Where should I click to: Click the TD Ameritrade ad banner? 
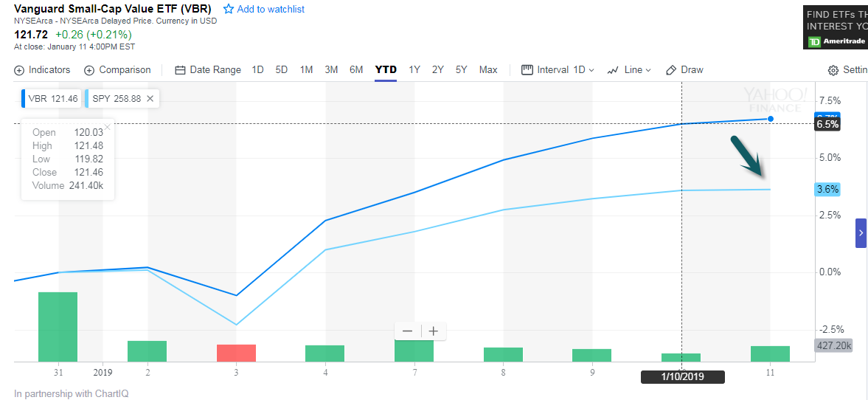[836, 28]
